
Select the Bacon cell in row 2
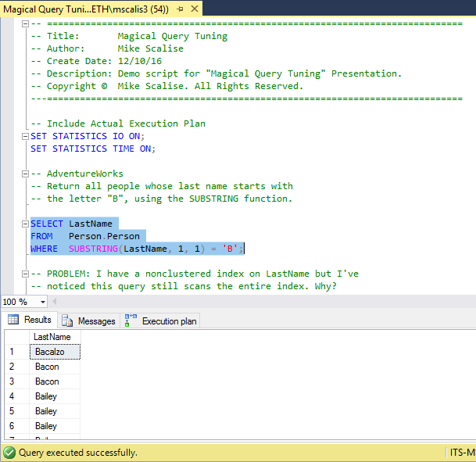55,367
